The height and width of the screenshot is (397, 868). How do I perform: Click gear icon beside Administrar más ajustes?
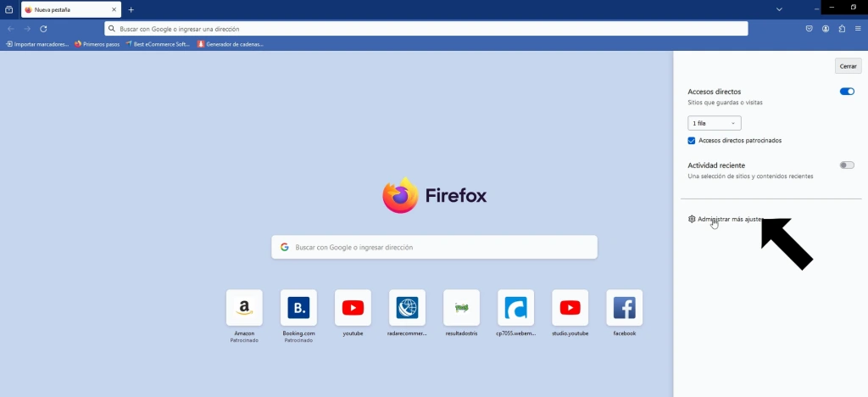point(692,219)
